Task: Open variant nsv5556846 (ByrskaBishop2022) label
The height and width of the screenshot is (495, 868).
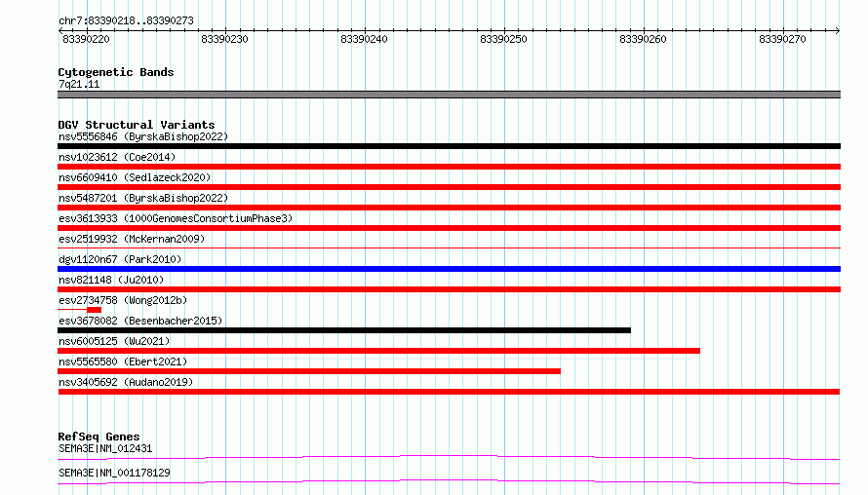Action: point(143,136)
